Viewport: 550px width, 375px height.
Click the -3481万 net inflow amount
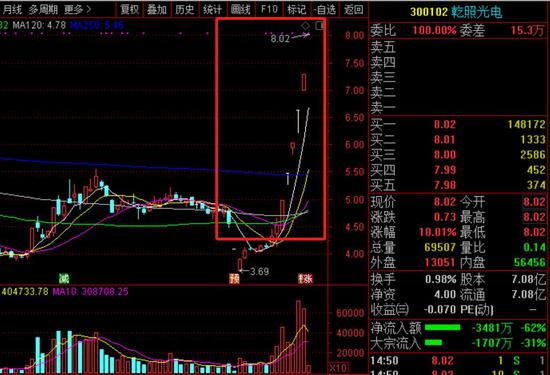click(492, 328)
